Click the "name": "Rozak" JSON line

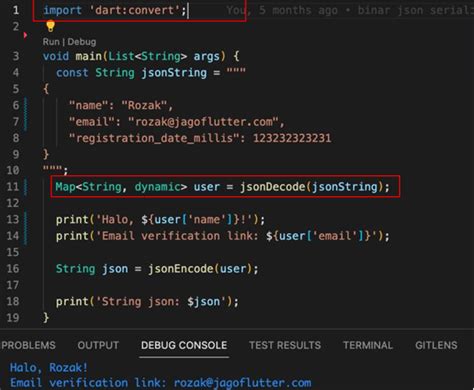[x=121, y=105]
